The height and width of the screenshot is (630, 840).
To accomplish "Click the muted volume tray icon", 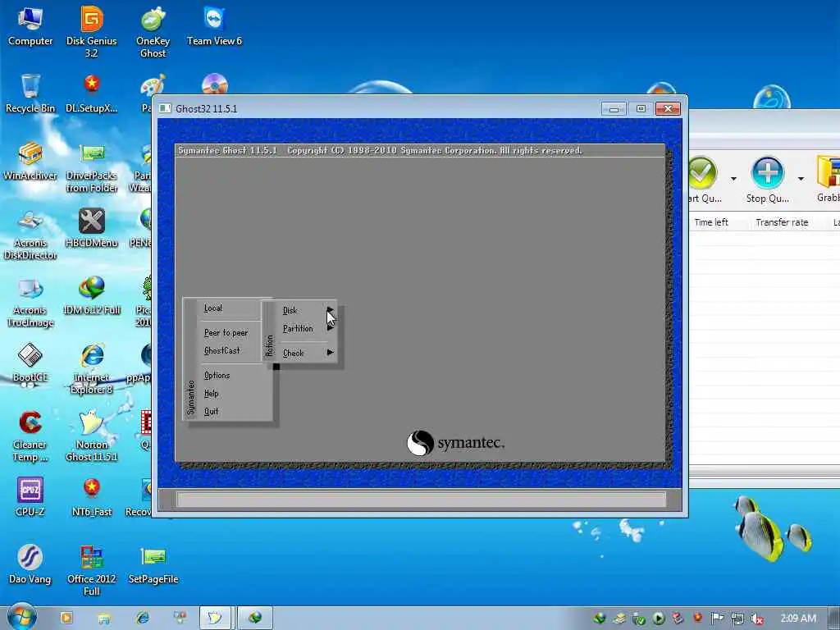I will click(x=757, y=619).
